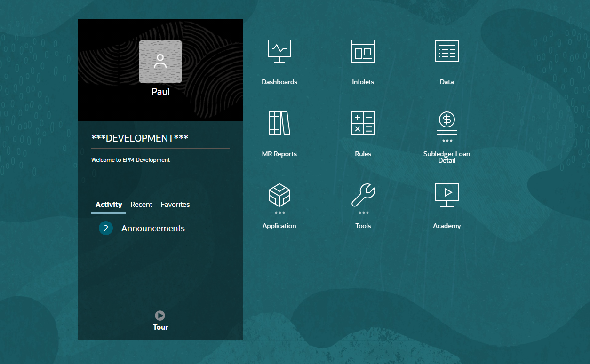Screen dimensions: 590x364
Task: Click the announcements count badge showing 2
Action: click(x=106, y=229)
